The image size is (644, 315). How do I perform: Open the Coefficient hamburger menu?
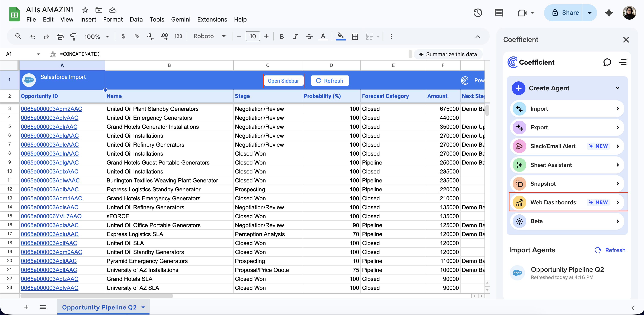pos(623,62)
